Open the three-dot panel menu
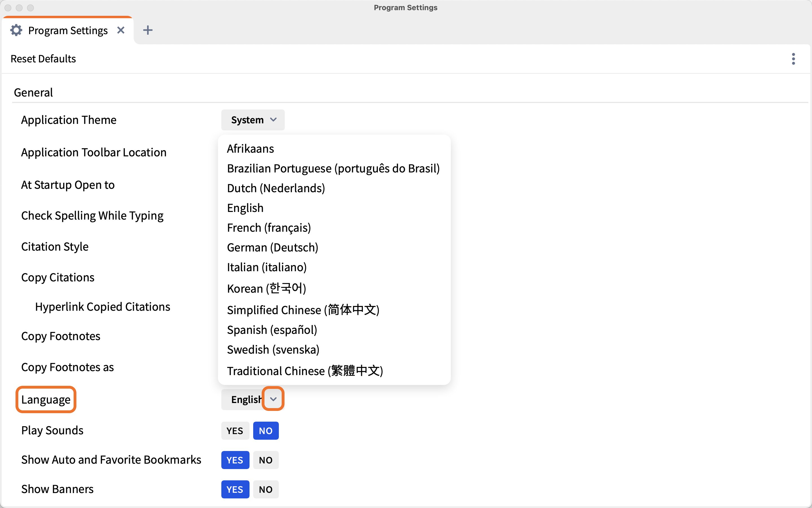This screenshot has height=508, width=812. pyautogui.click(x=793, y=59)
